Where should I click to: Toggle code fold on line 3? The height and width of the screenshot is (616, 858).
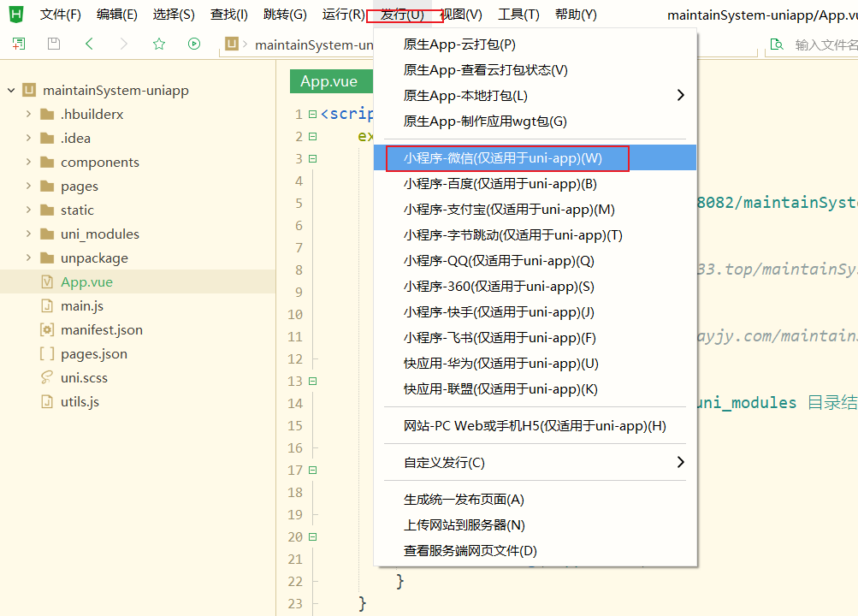coord(312,158)
